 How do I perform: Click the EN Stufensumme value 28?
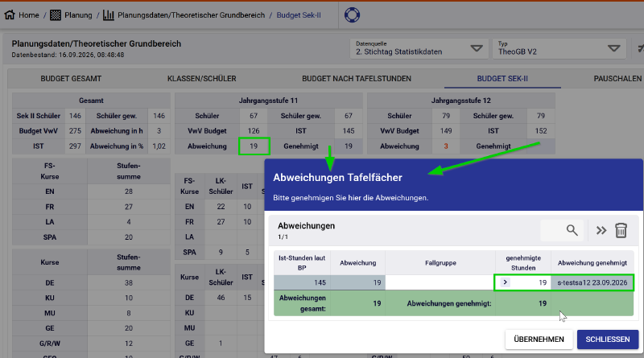coord(129,191)
